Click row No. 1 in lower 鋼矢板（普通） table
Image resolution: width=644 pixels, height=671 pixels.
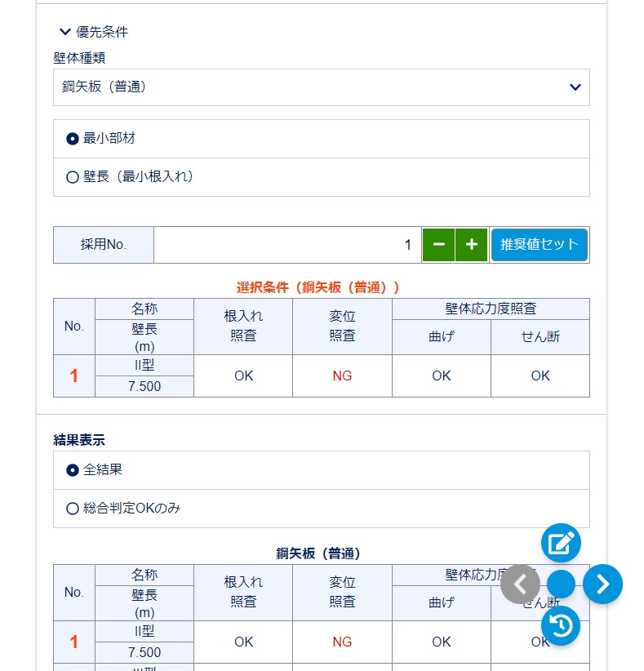point(74,642)
